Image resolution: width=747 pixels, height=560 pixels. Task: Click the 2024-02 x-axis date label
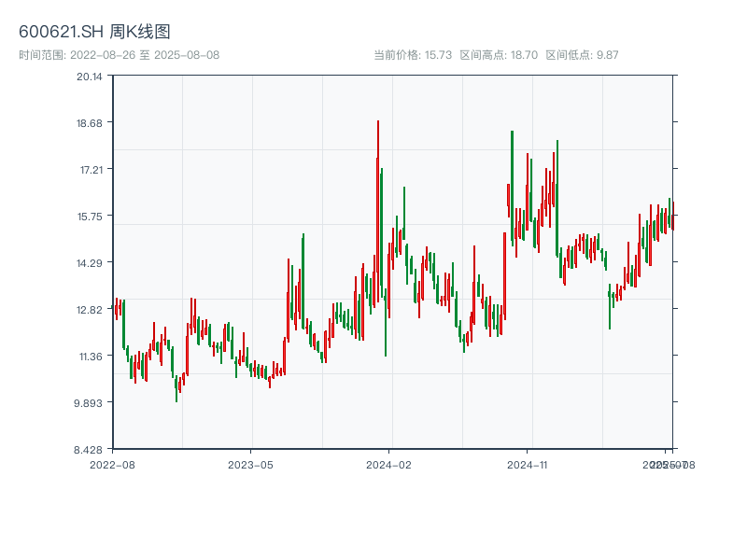coord(388,464)
